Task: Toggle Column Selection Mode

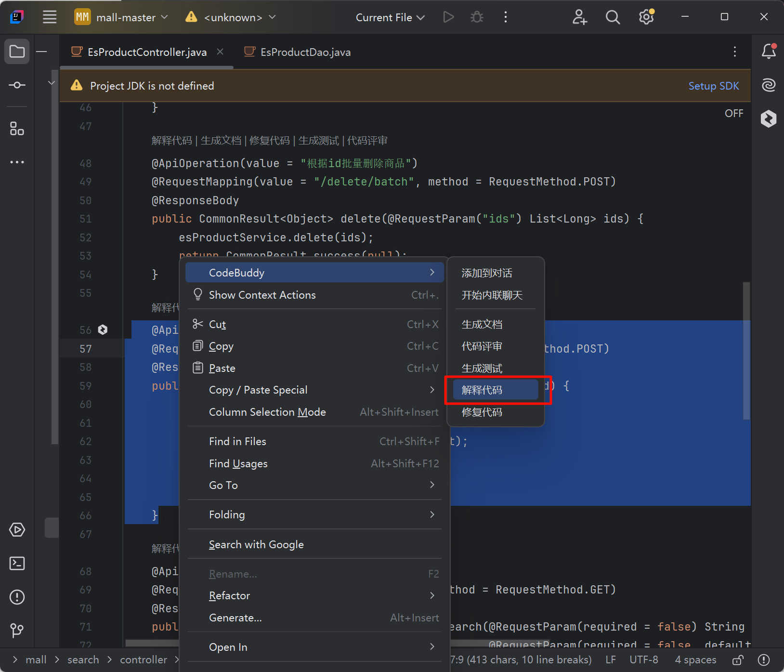Action: 267,412
